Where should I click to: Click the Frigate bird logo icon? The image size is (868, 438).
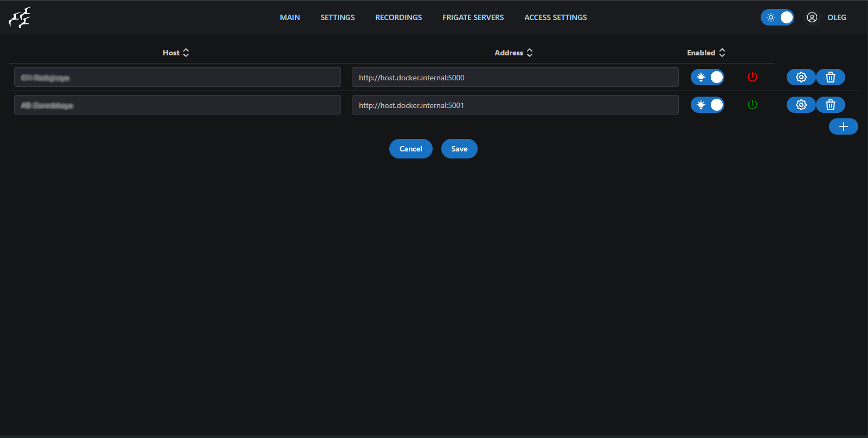[20, 17]
